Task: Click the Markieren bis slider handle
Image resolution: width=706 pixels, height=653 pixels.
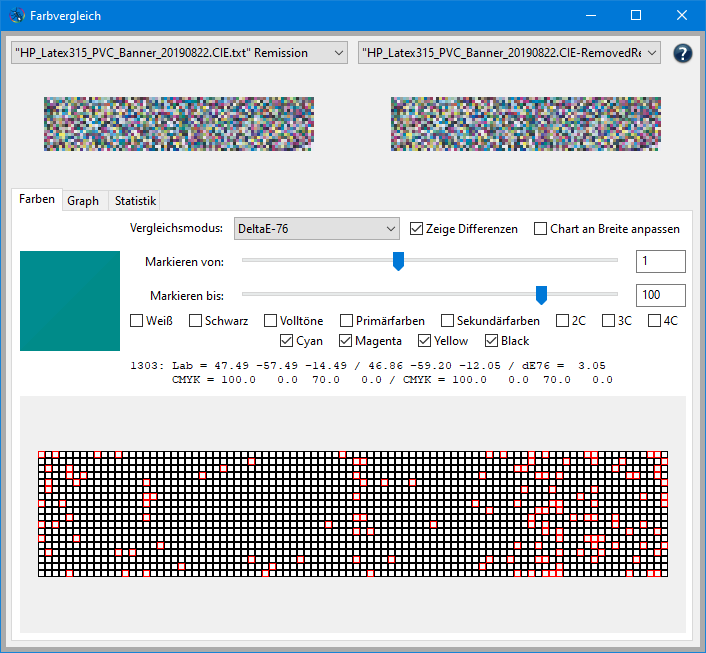Action: coord(541,294)
